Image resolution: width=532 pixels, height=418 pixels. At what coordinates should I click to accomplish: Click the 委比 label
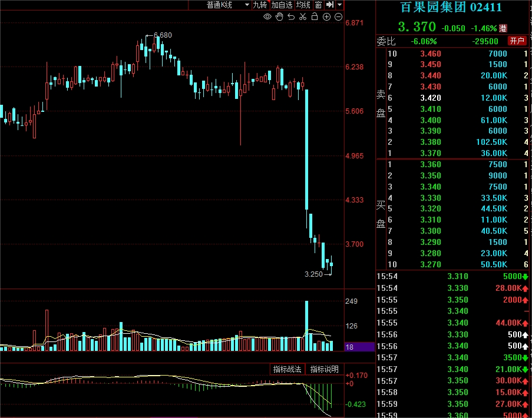pos(386,41)
